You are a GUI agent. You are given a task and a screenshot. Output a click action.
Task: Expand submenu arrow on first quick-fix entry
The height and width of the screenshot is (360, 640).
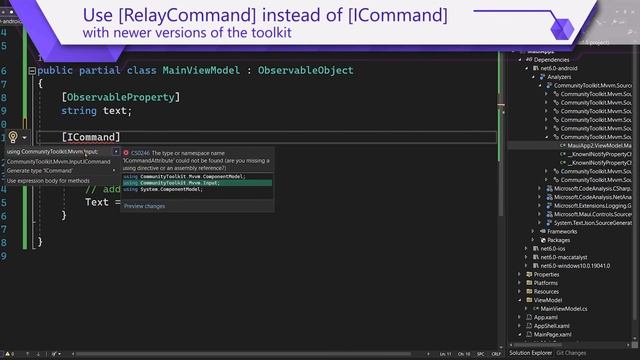(116, 152)
